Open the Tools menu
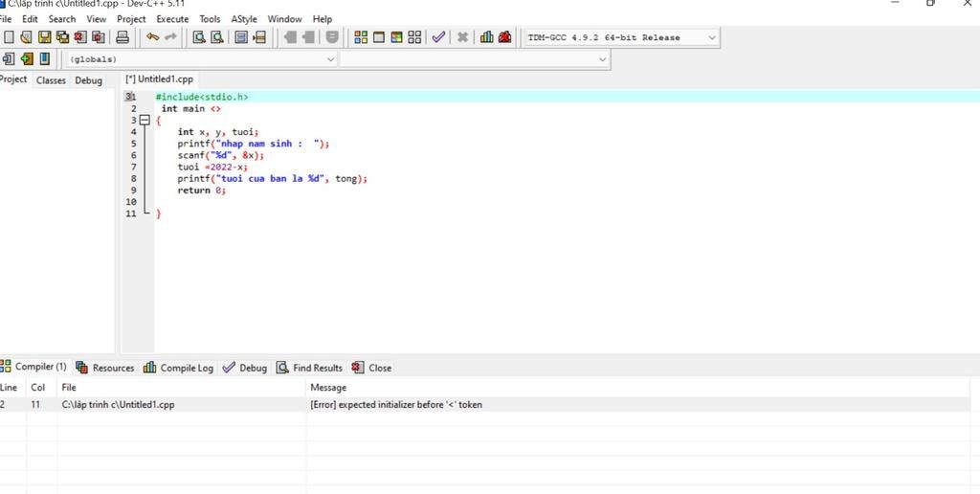This screenshot has height=494, width=980. coord(210,19)
